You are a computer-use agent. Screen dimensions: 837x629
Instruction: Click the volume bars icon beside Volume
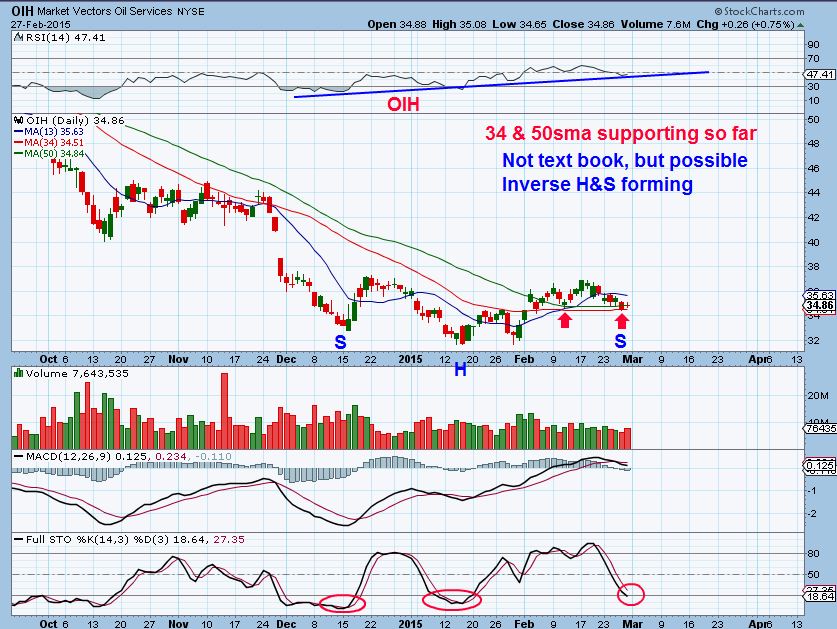point(19,373)
